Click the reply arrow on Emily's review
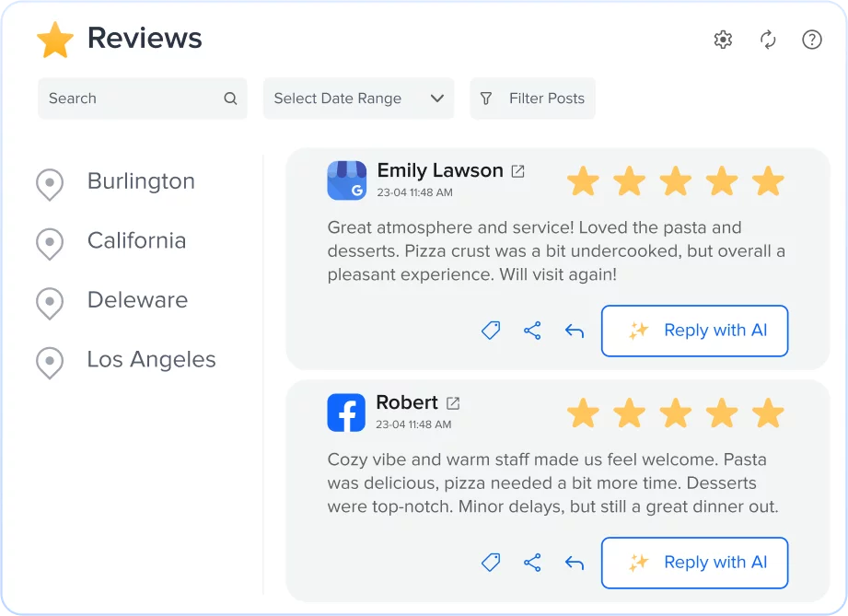The height and width of the screenshot is (616, 848). 575,331
